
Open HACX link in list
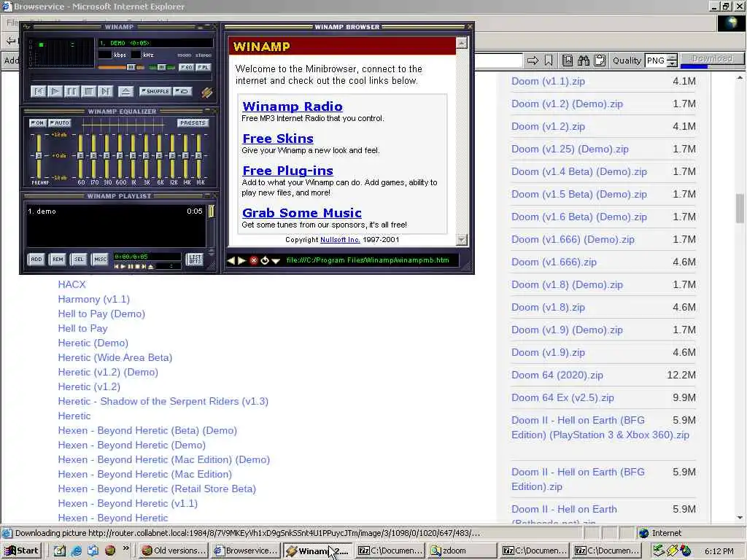(x=71, y=284)
